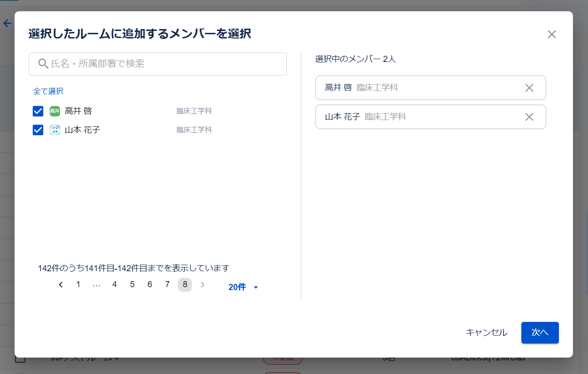Uncheck the checkbox for 山本 花子
This screenshot has height=374, width=588.
pyautogui.click(x=38, y=130)
